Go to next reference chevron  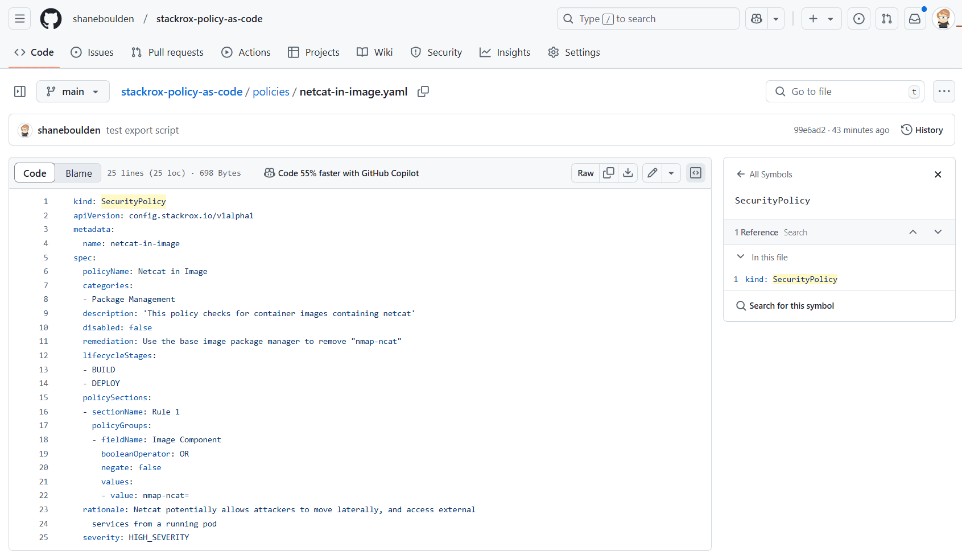pos(938,232)
